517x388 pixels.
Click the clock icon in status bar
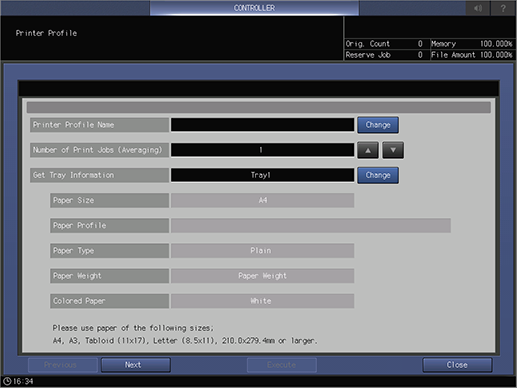tap(7, 381)
